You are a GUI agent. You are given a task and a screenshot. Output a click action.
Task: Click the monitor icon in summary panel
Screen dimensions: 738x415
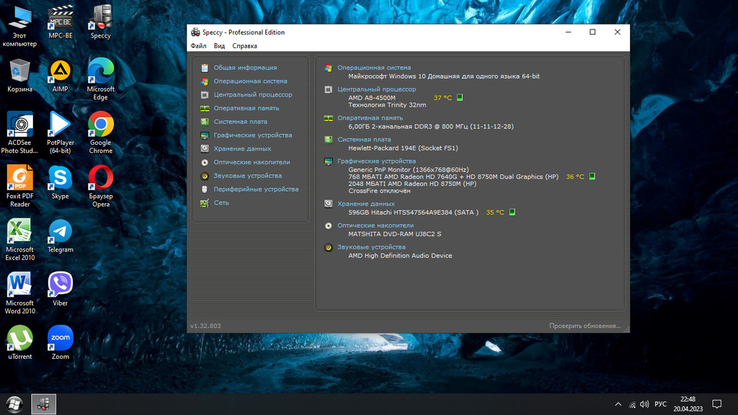click(x=329, y=161)
